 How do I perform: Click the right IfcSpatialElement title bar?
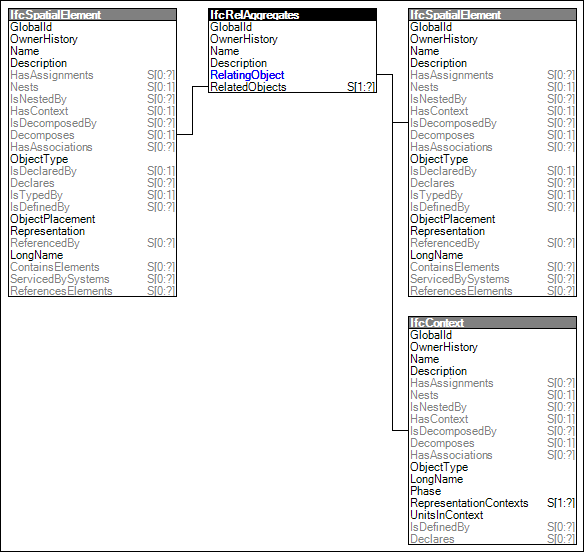click(492, 15)
